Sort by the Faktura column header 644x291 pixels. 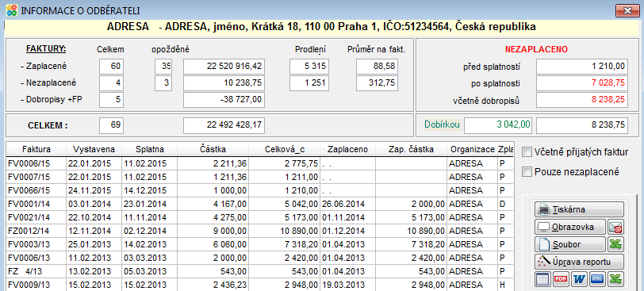pos(36,149)
